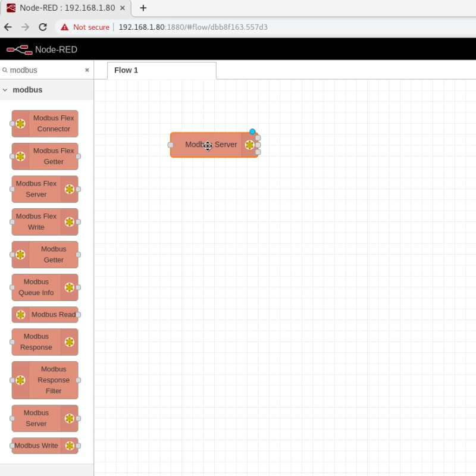Select the Modbus Response palette node
The height and width of the screenshot is (476, 476).
coord(45,342)
